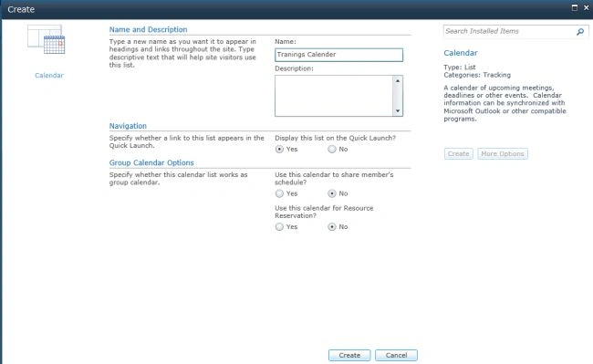Click the search magnifier icon
This screenshot has width=593, height=364.
(580, 32)
